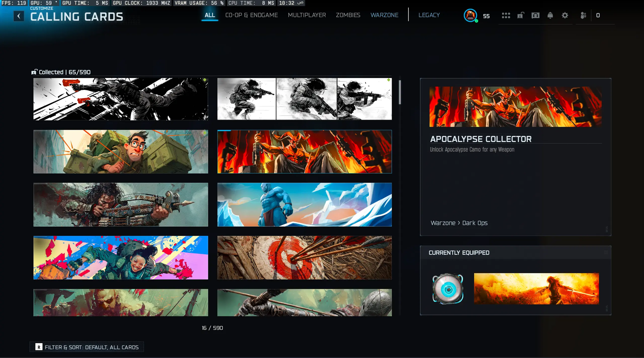
Task: Click the CURRENTLY EQUIPPED heading
Action: (459, 253)
